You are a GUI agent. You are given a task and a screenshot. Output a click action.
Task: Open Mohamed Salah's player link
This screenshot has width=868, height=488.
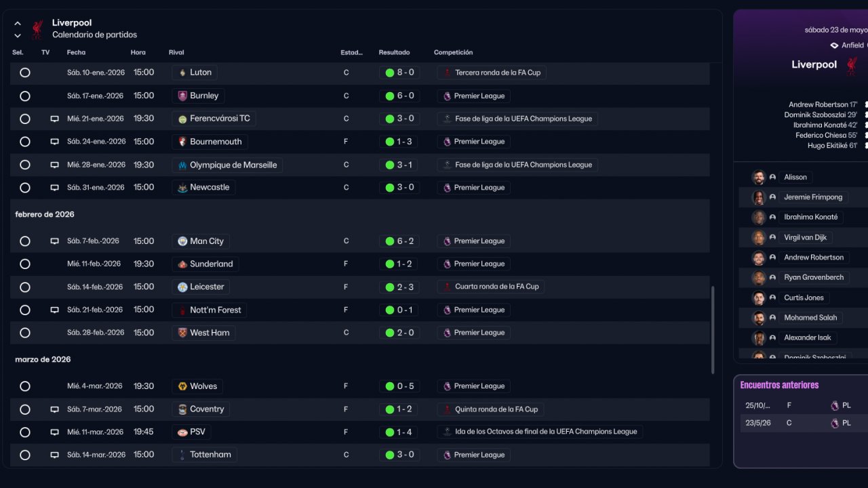[810, 317]
